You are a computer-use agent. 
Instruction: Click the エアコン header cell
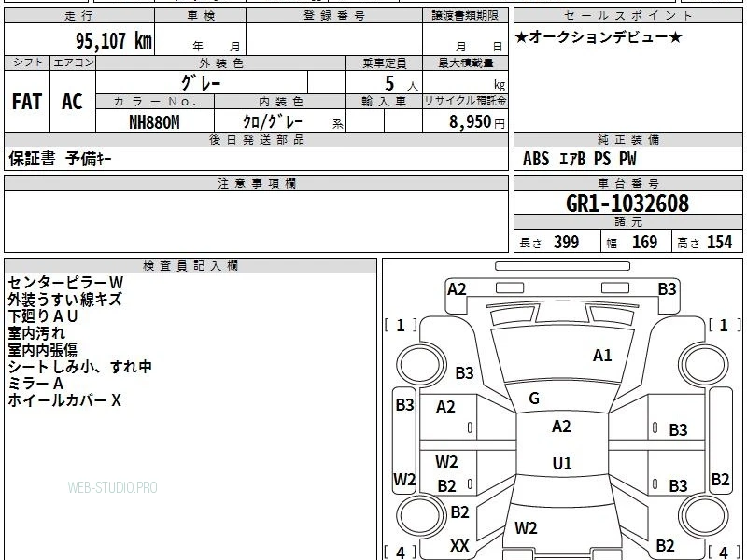(x=73, y=63)
